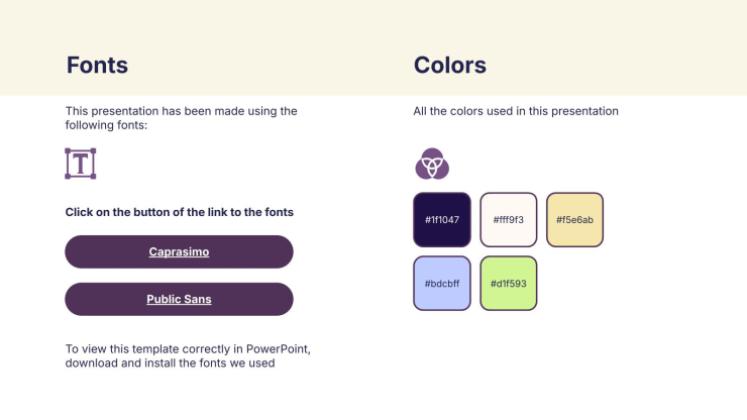
Task: Click the text box T icon
Action: 80,163
